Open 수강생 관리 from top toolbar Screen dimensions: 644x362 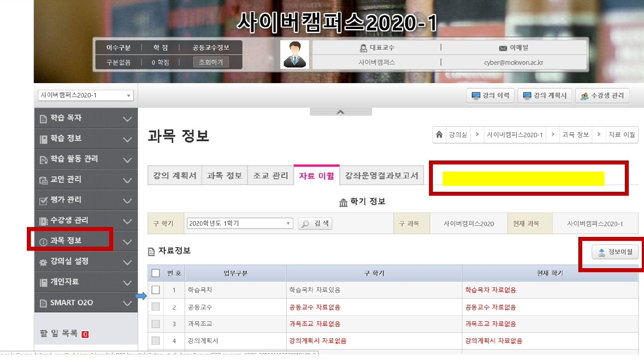(x=602, y=96)
